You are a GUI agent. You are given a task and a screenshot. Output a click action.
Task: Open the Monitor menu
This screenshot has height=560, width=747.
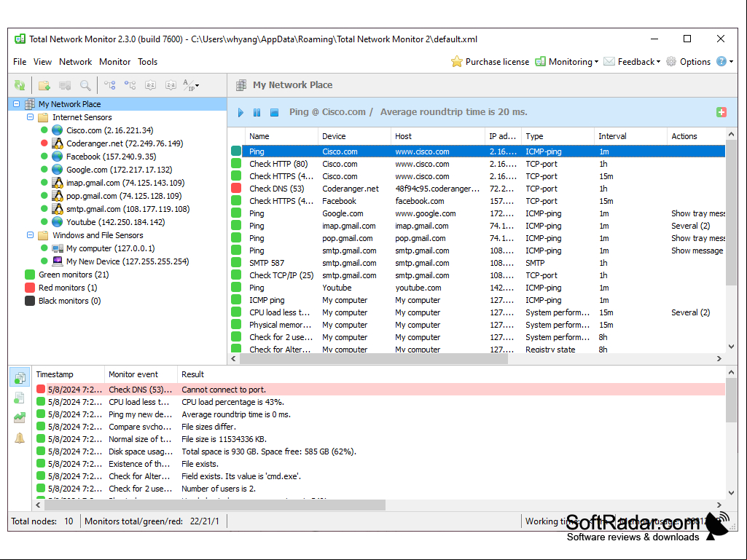coord(115,62)
